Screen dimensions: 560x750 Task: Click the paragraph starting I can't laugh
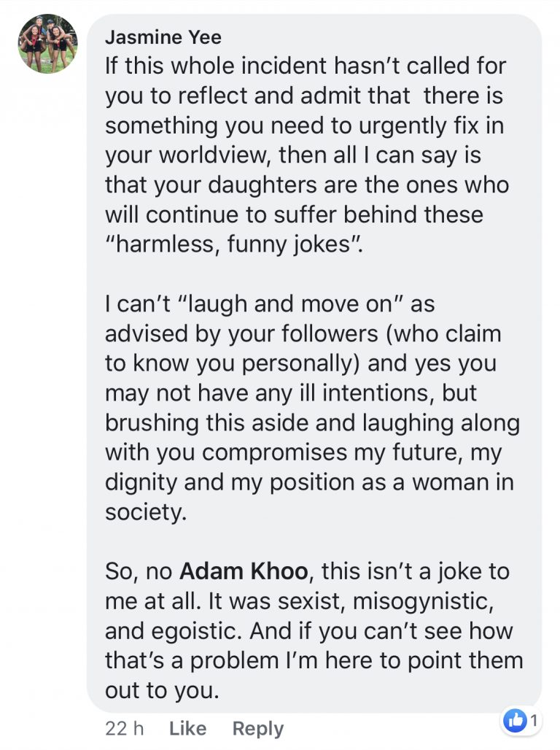312,408
